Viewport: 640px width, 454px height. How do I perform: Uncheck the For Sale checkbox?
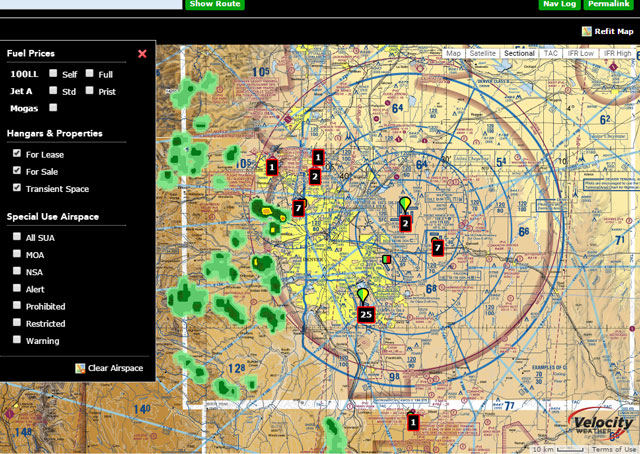coord(17,170)
